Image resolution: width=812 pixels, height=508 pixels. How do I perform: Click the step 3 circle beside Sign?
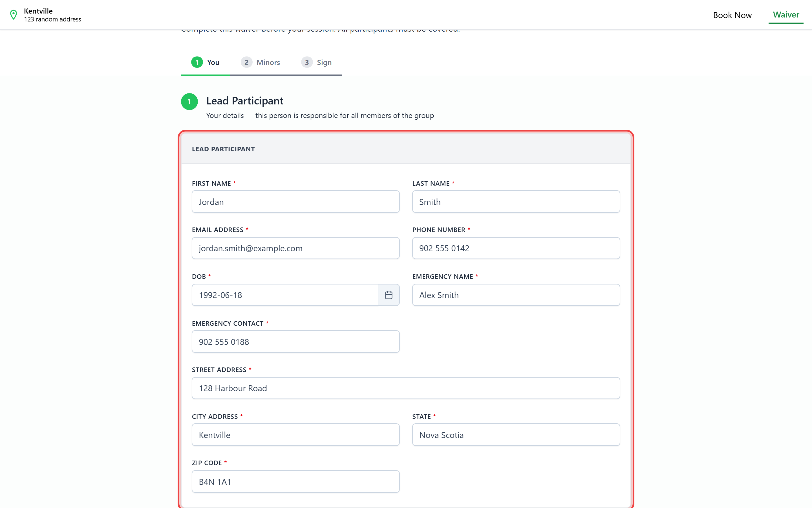[307, 62]
